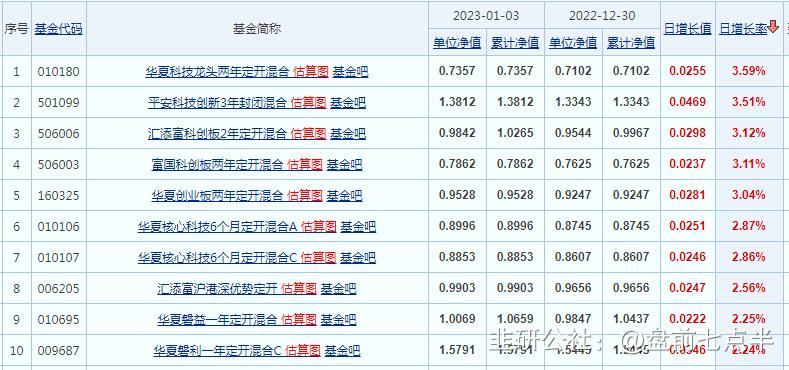Select fund code 010180
Image resolution: width=789 pixels, height=370 pixels.
tap(58, 71)
